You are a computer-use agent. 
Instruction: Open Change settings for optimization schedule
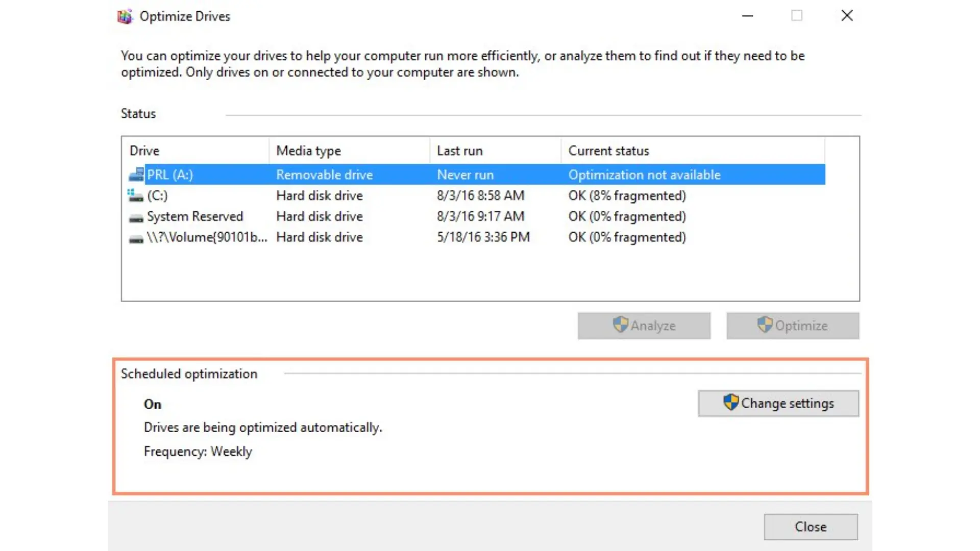tap(778, 403)
